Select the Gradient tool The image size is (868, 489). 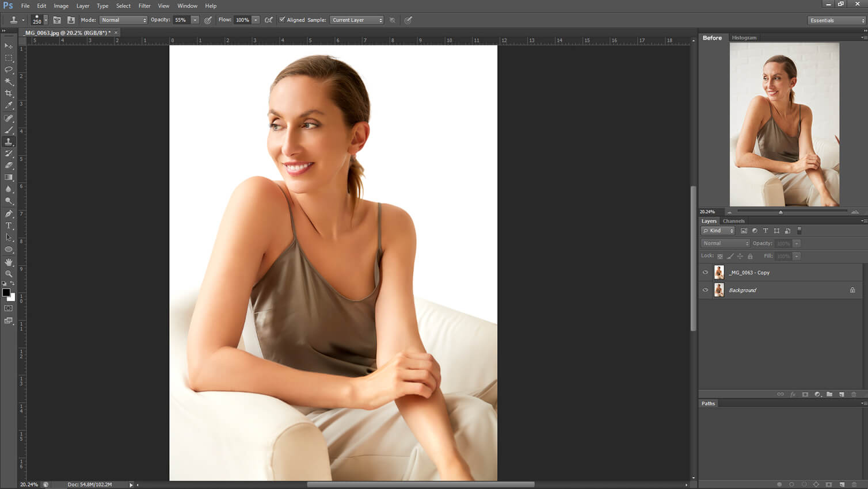tap(9, 177)
